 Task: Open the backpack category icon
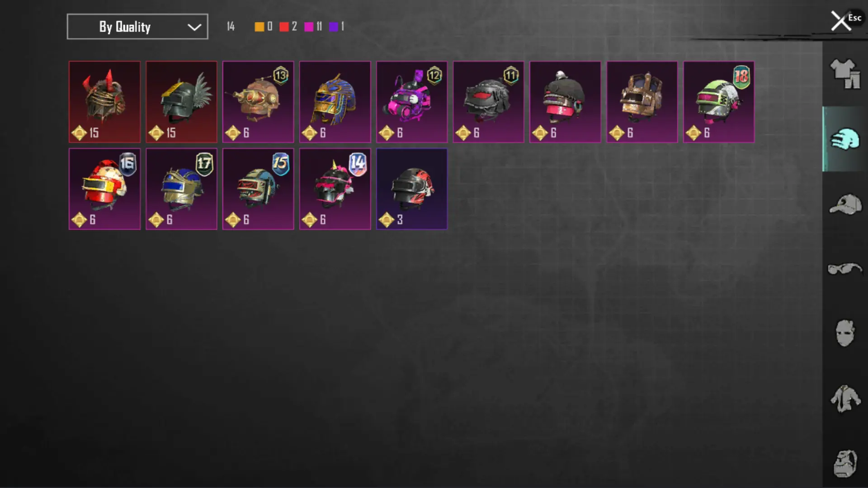coord(845,463)
